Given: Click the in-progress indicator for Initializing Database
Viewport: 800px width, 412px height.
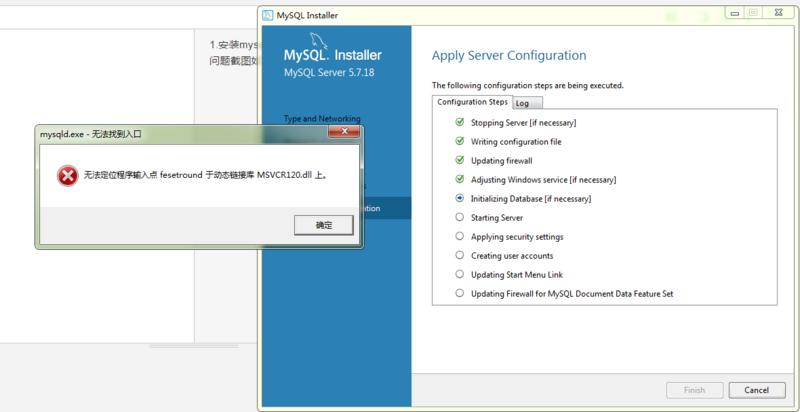Looking at the screenshot, I should (x=460, y=198).
